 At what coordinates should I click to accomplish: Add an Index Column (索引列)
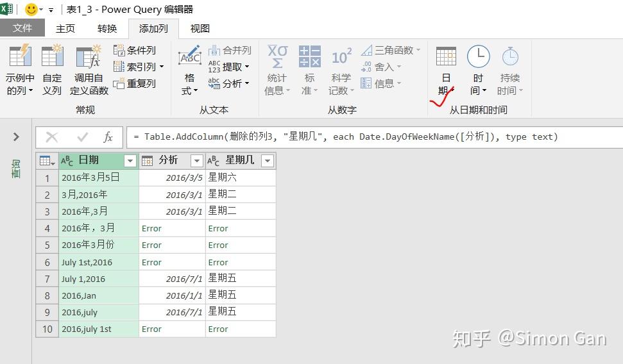coord(139,67)
